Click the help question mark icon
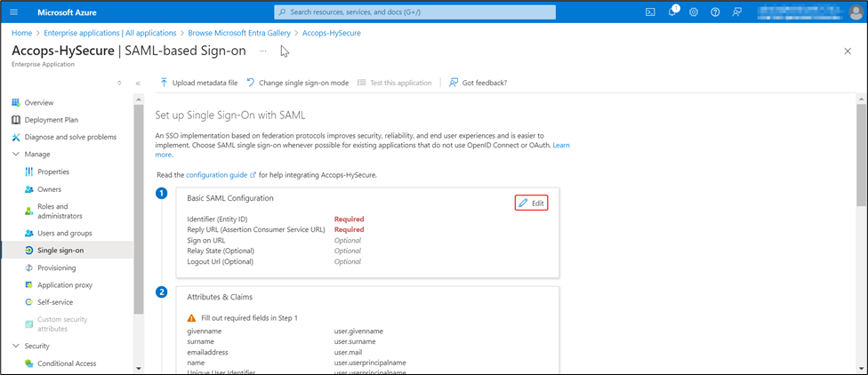Viewport: 868px width, 375px height. click(x=715, y=12)
